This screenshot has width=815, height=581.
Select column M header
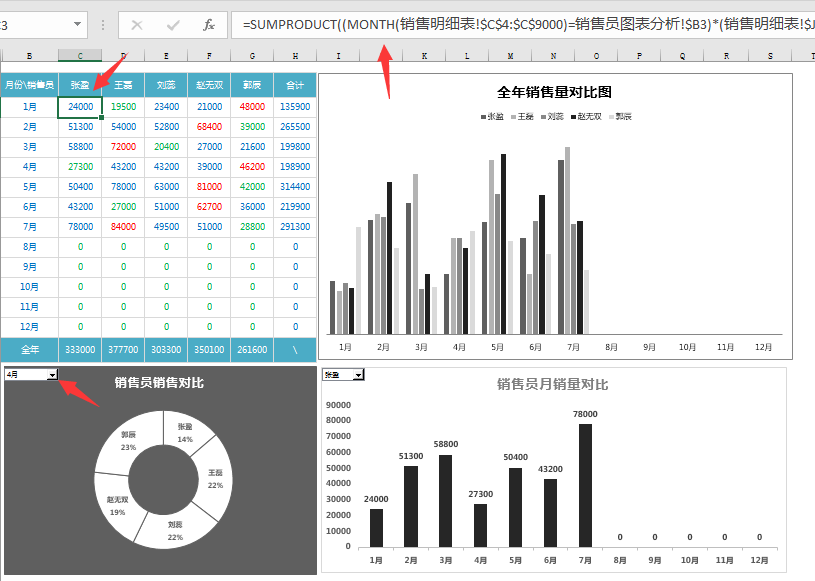[x=510, y=56]
